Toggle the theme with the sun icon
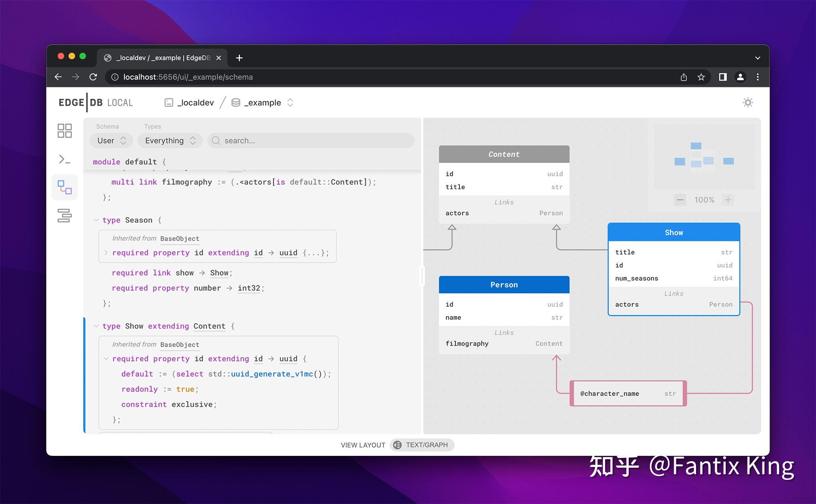This screenshot has height=504, width=816. [x=748, y=102]
